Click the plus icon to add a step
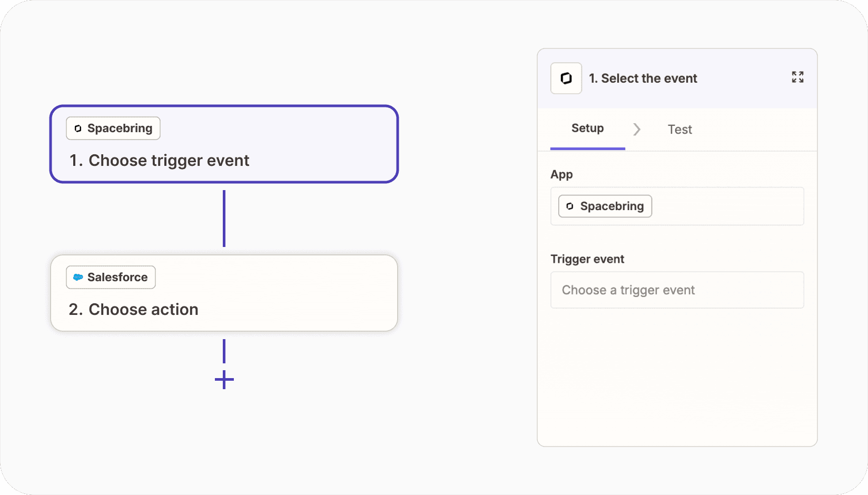 (224, 380)
